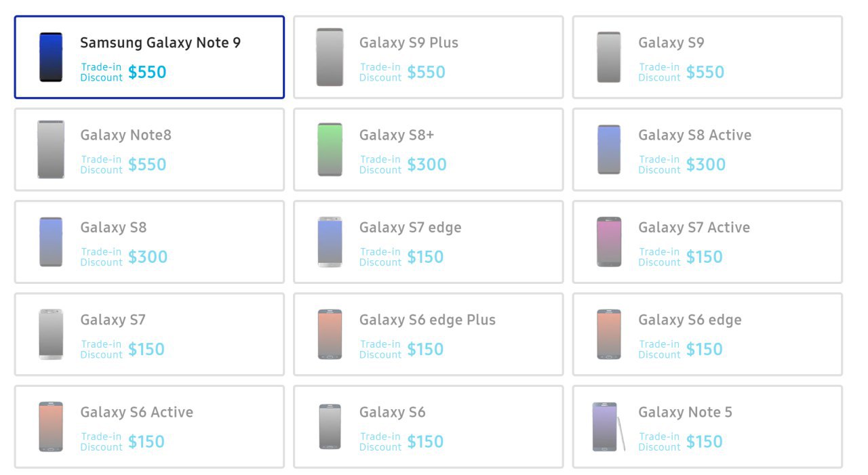Select the Galaxy S9 trade-in option
This screenshot has width=868, height=475.
point(707,58)
